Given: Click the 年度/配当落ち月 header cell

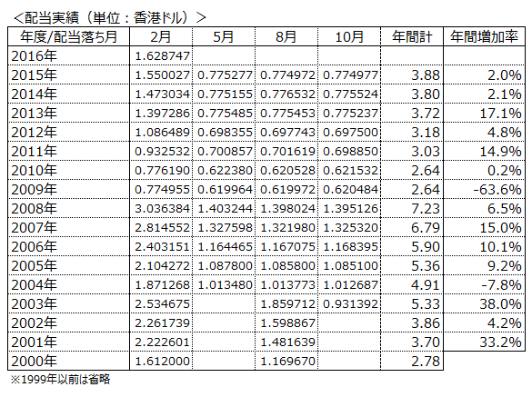Looking at the screenshot, I should (68, 36).
